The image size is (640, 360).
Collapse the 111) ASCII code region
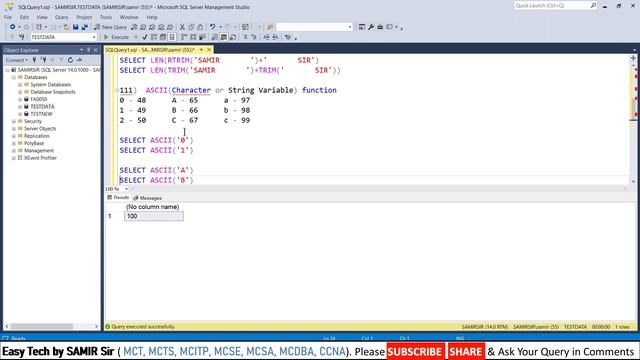pyautogui.click(x=117, y=90)
